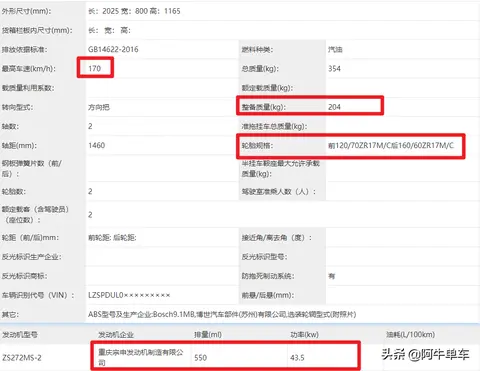This screenshot has width=480, height=371.
Task: Click the 发动机企业 column header
Action: (116, 335)
